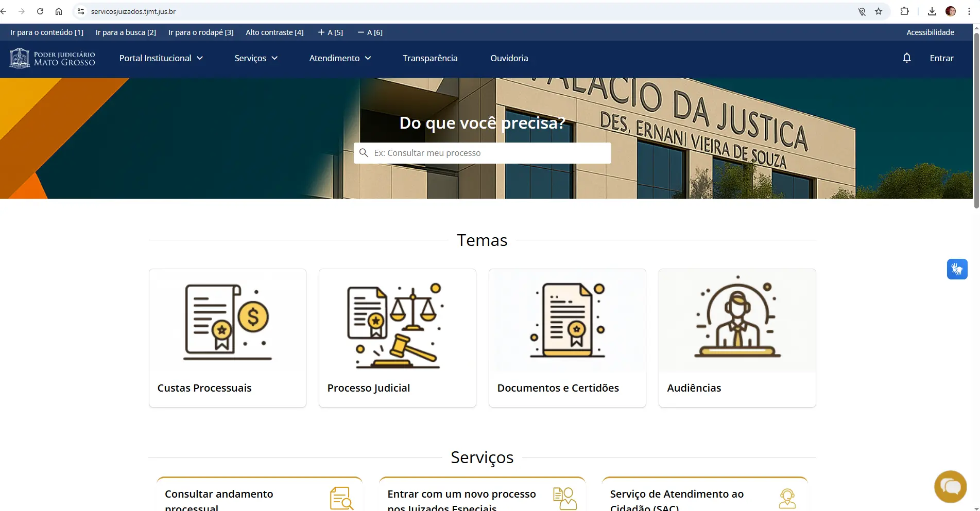Open the browser downloads icon
This screenshot has height=511, width=980.
point(932,11)
